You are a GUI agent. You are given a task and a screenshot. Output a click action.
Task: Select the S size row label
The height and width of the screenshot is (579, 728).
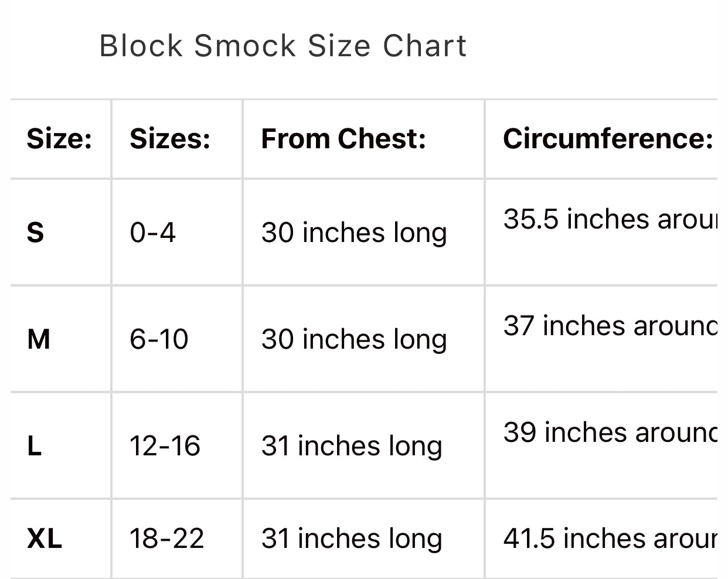pyautogui.click(x=35, y=233)
